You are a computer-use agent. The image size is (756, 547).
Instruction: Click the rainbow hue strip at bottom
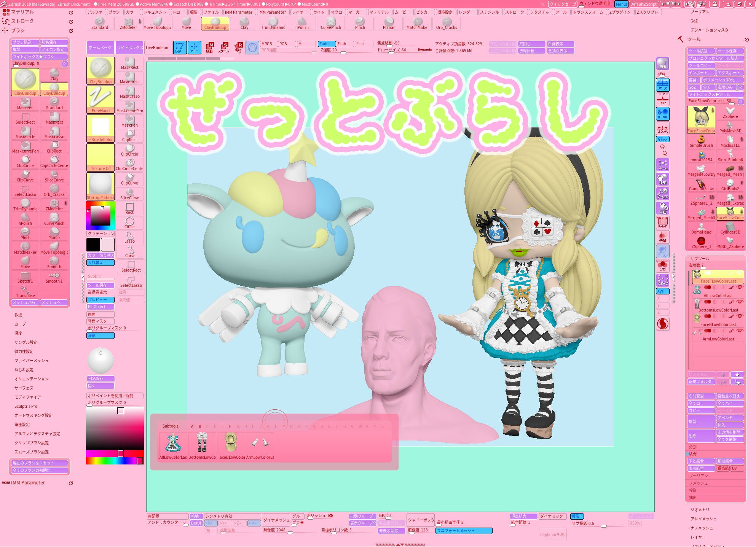114,461
